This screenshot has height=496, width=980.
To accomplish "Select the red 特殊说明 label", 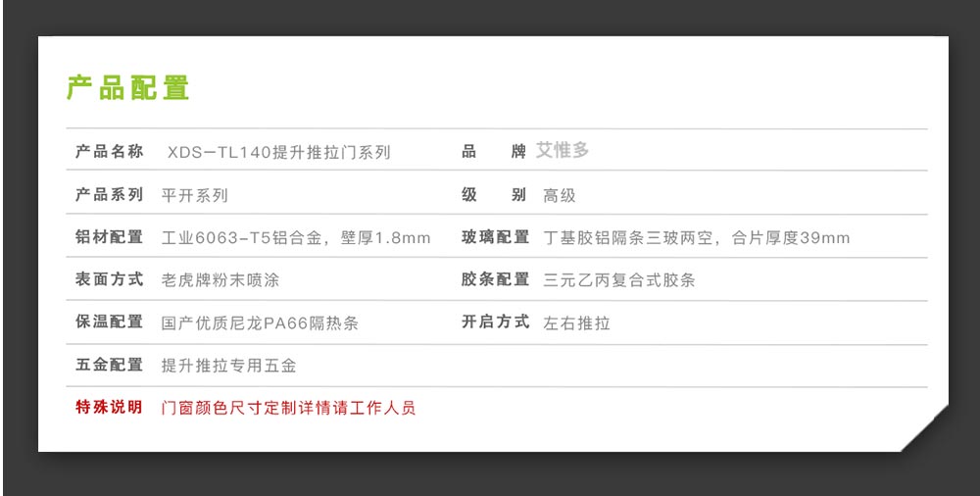I will coord(109,407).
